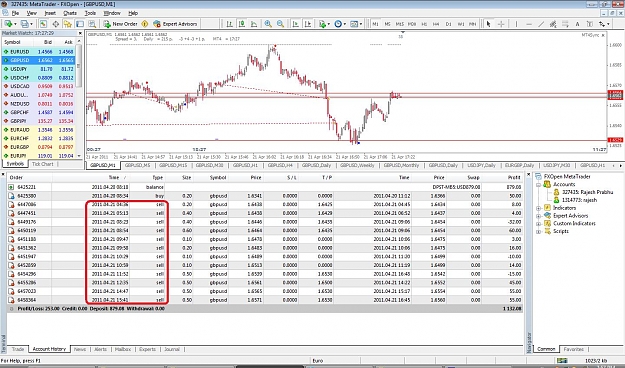625x368 pixels.
Task: Expand the Indicators tree node
Action: [539, 208]
